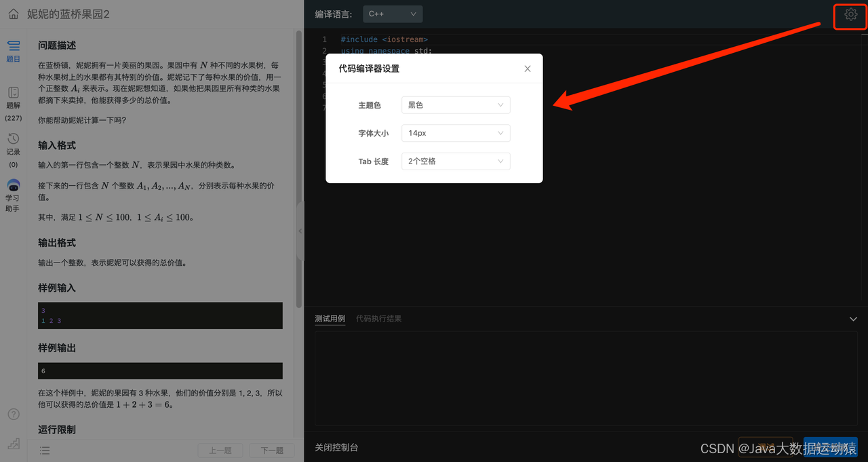Click the text 你能帮助妮妮计算一下吗？

(82, 120)
